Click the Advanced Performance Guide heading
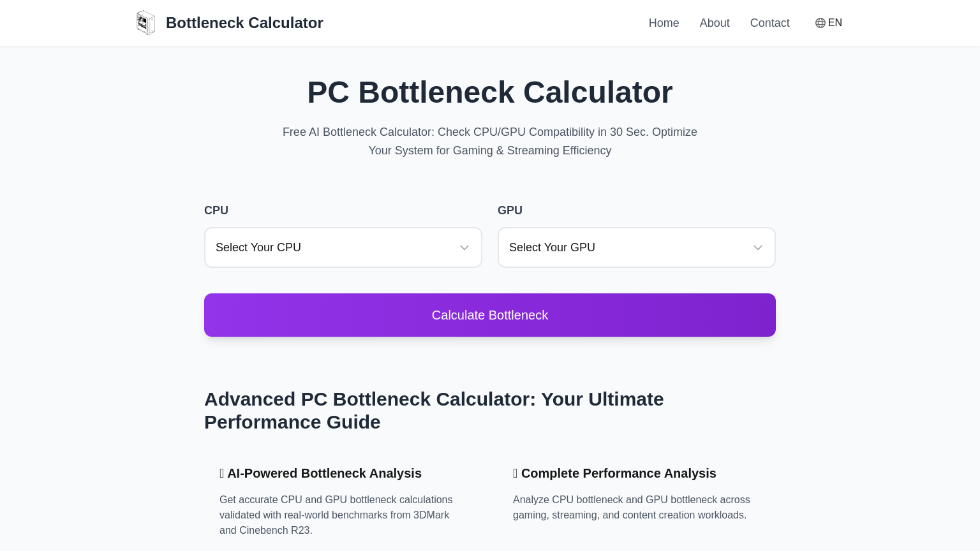This screenshot has width=980, height=551. (434, 411)
